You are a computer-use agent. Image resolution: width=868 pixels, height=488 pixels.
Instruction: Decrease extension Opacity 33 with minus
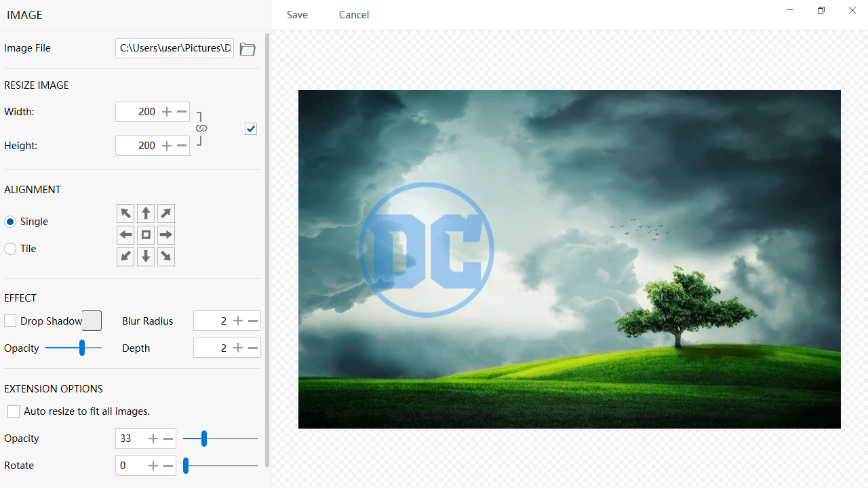[168, 439]
